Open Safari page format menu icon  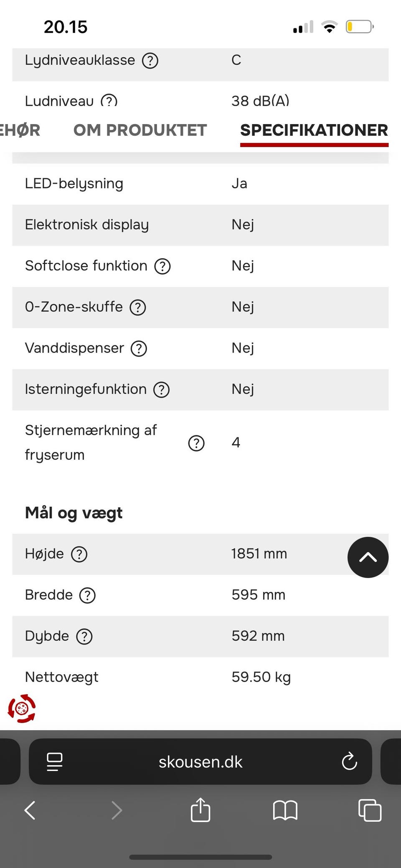(54, 762)
